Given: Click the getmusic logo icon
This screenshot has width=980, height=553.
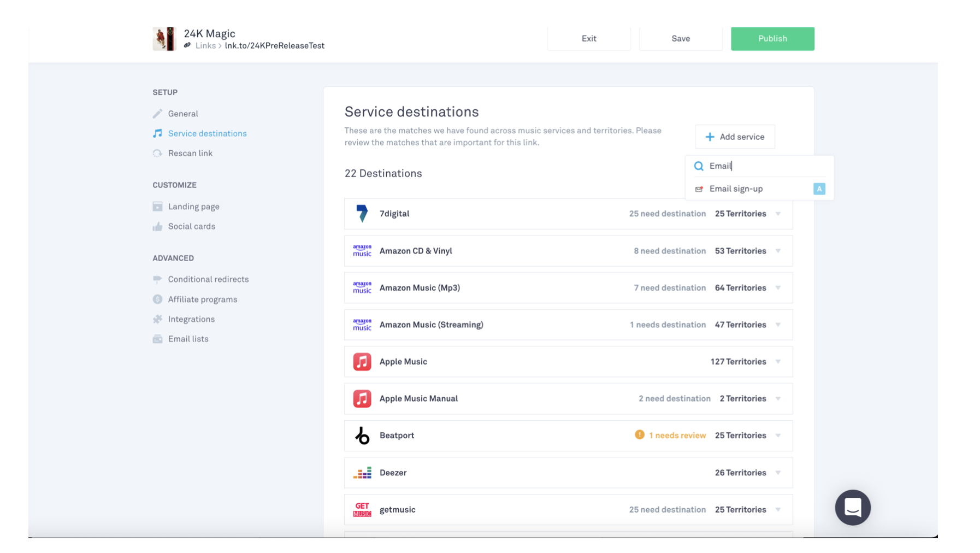Looking at the screenshot, I should pyautogui.click(x=362, y=509).
